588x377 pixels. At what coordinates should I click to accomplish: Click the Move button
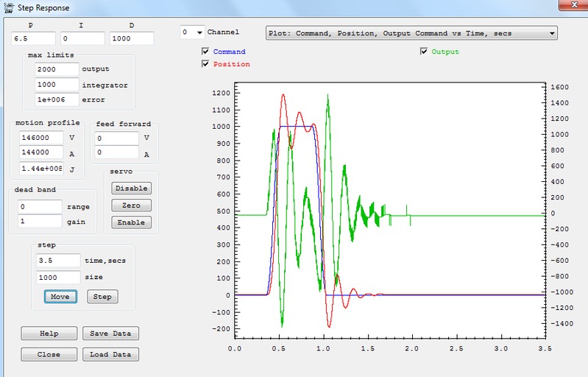tap(60, 297)
